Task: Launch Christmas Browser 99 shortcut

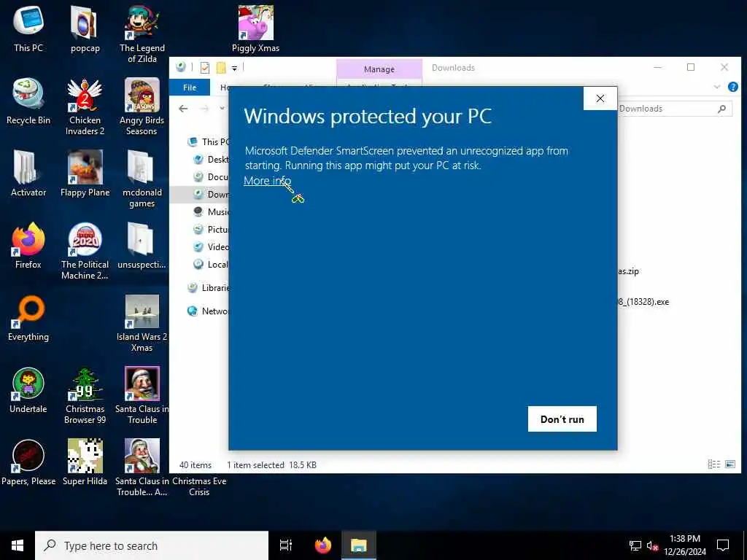Action: 85,395
